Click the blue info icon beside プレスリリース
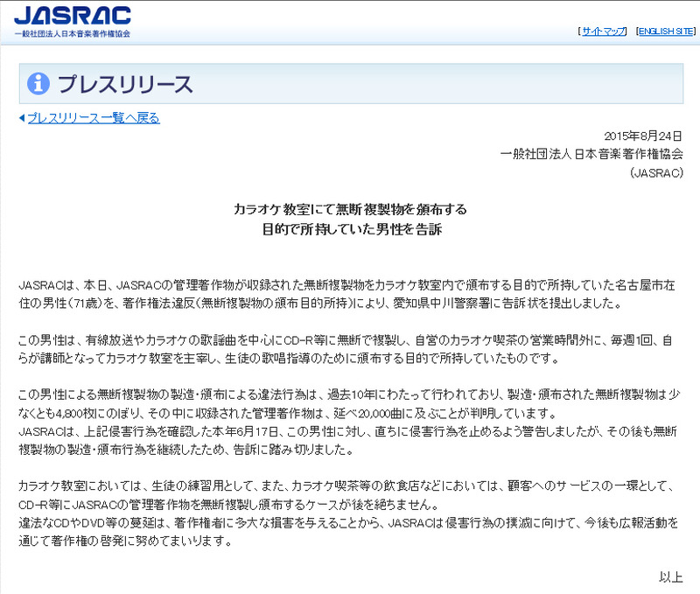Screen dimensions: 700x594 38,84
